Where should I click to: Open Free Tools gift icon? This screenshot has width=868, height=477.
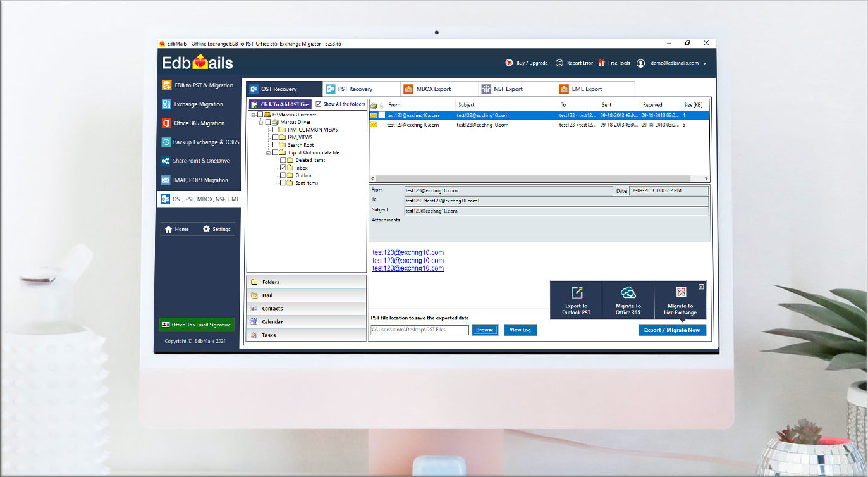pos(601,63)
